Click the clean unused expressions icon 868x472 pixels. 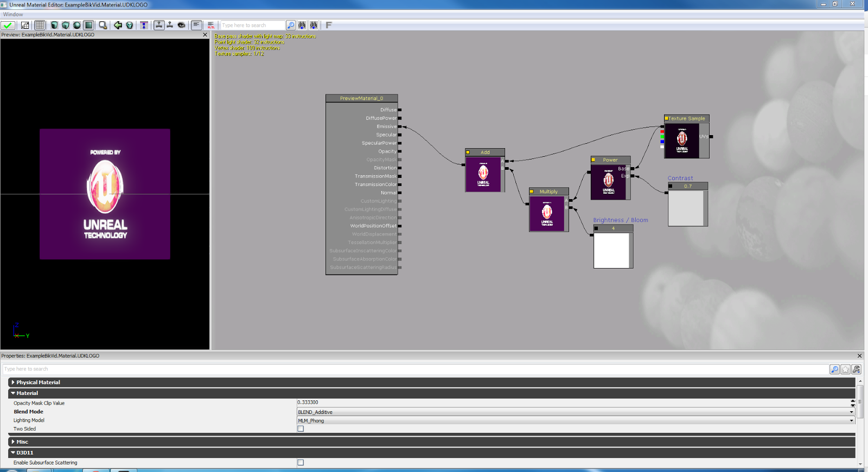pos(144,25)
